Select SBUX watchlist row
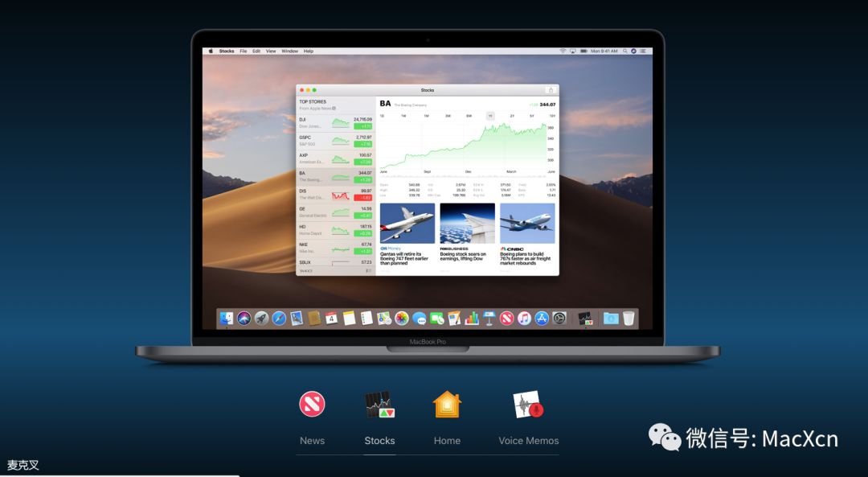Image resolution: width=868 pixels, height=477 pixels. point(336,262)
